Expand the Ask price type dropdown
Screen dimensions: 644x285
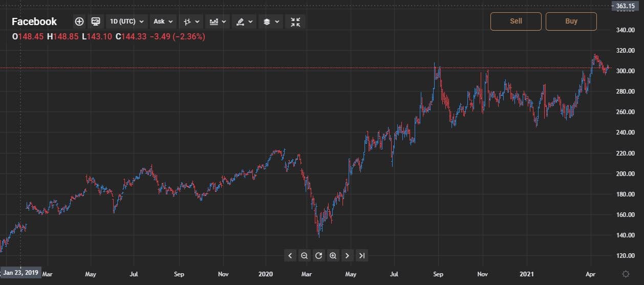coord(163,21)
